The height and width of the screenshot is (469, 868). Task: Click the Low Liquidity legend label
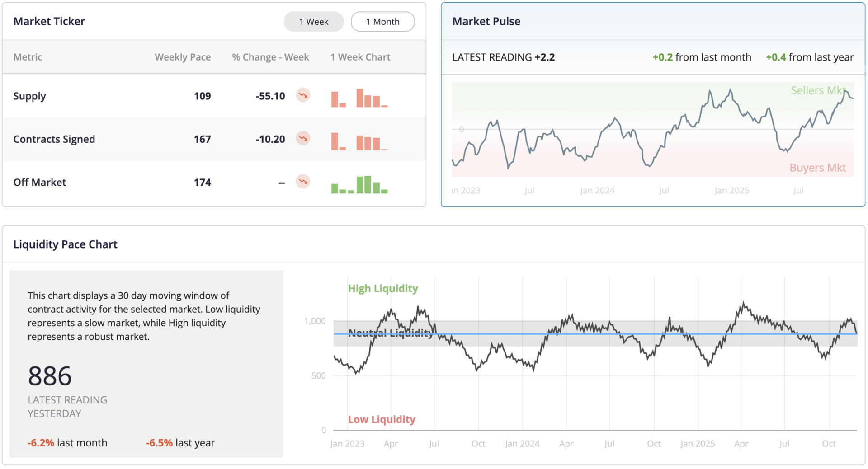point(382,419)
